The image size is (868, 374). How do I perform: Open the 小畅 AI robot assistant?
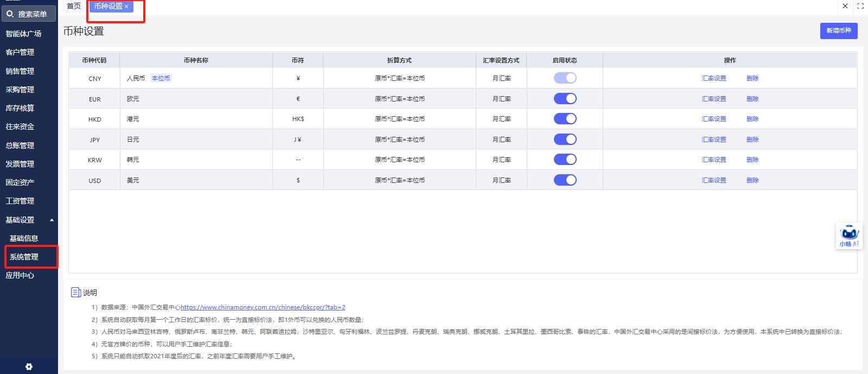click(x=849, y=236)
